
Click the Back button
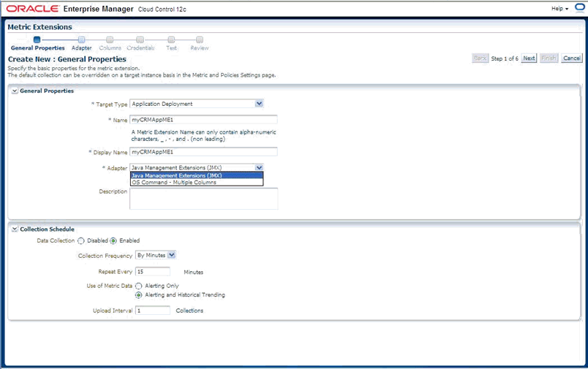[x=480, y=58]
